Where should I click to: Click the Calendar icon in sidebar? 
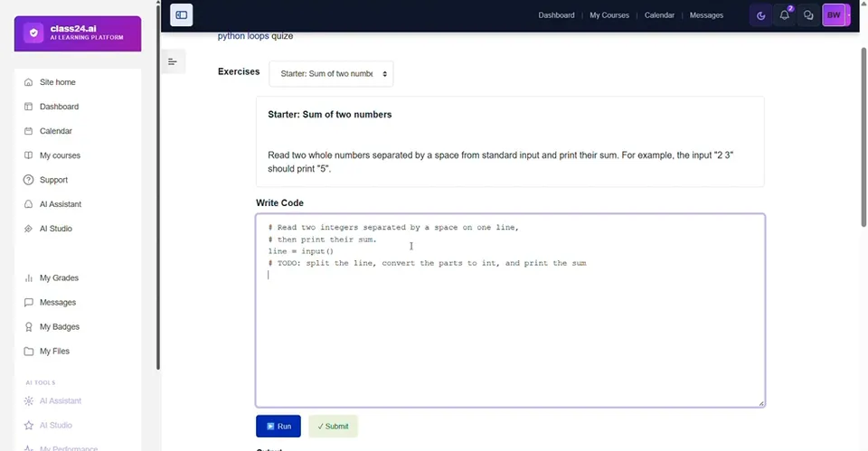tap(28, 131)
